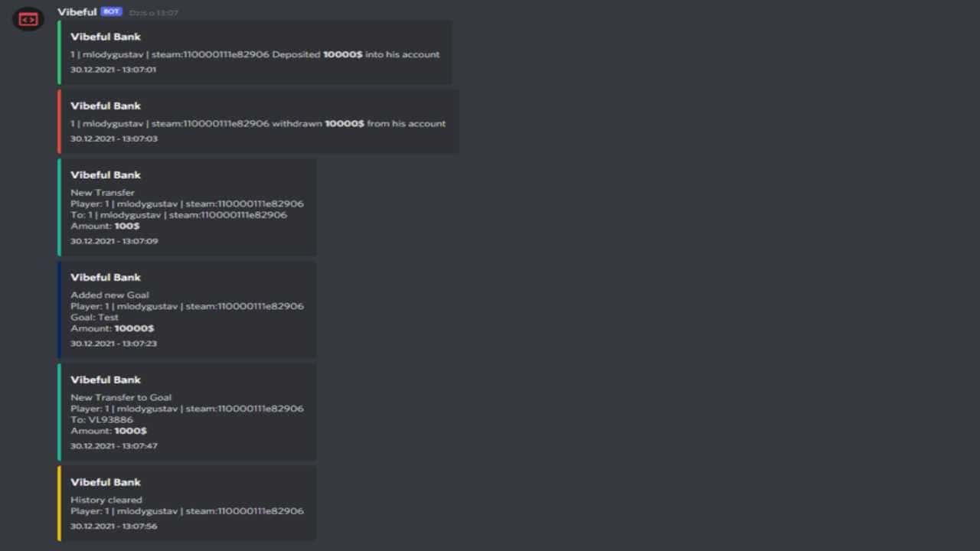Screen dimensions: 980x551
Task: Click the dark blue bar of Added new Goal embed
Action: point(59,310)
